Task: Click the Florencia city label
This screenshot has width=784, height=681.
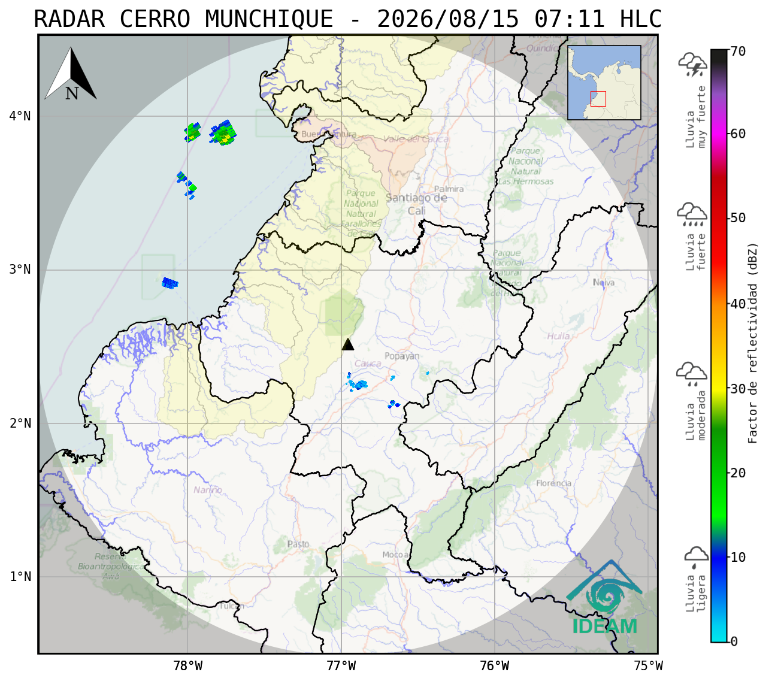Action: (553, 483)
